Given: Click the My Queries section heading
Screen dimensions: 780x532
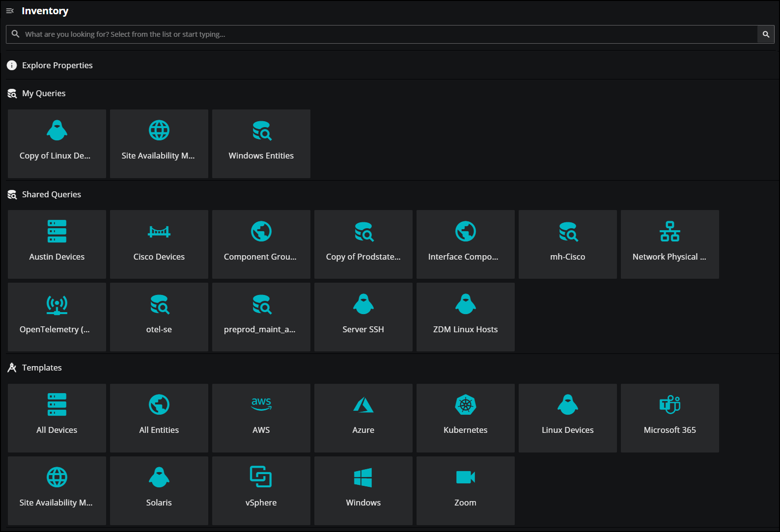Looking at the screenshot, I should pyautogui.click(x=44, y=93).
